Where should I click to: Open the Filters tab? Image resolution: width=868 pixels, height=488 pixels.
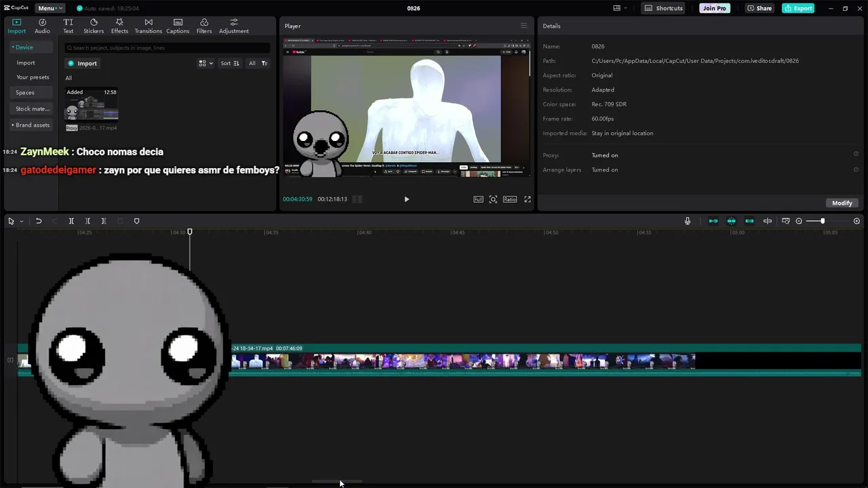point(204,26)
